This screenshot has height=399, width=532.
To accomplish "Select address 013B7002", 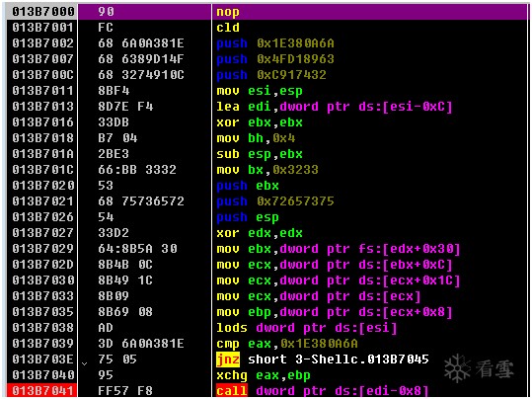I will pos(42,43).
